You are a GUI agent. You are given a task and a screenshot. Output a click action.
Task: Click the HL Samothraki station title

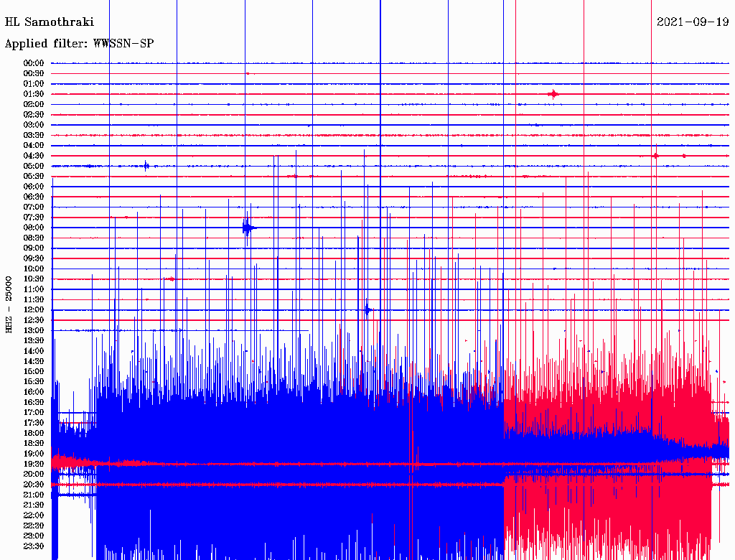coord(50,22)
